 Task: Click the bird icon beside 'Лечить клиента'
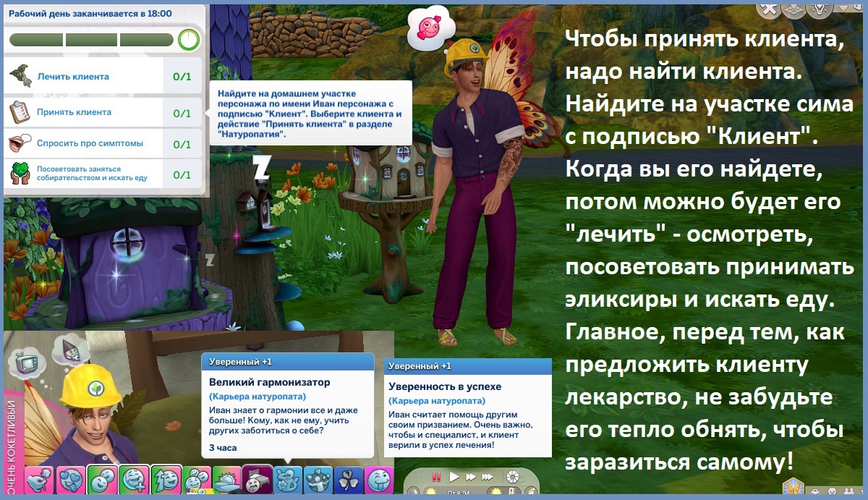(20, 75)
